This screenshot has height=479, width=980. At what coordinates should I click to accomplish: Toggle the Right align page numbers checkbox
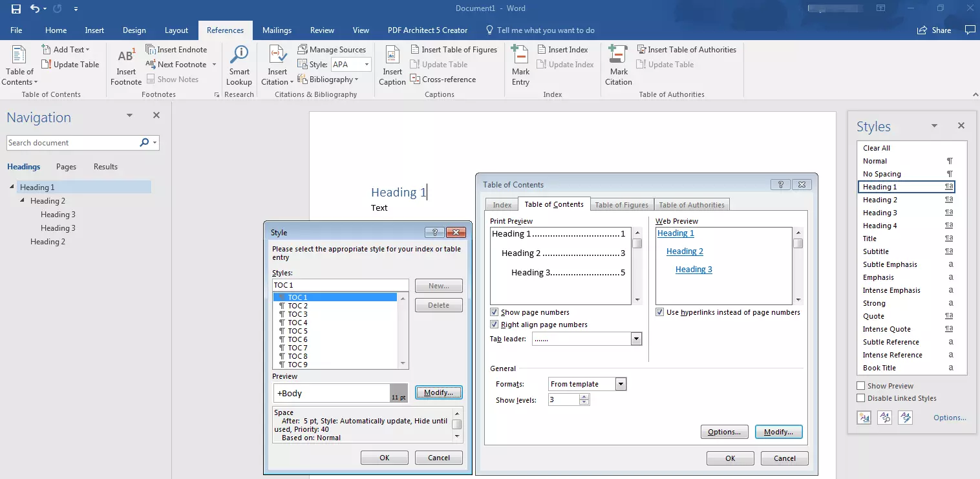495,325
